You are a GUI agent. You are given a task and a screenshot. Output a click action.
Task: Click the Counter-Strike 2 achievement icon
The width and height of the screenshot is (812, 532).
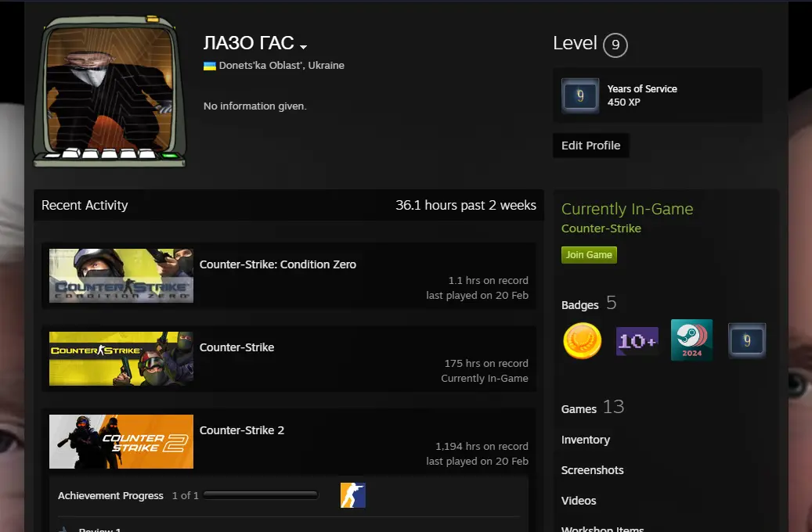(x=352, y=495)
